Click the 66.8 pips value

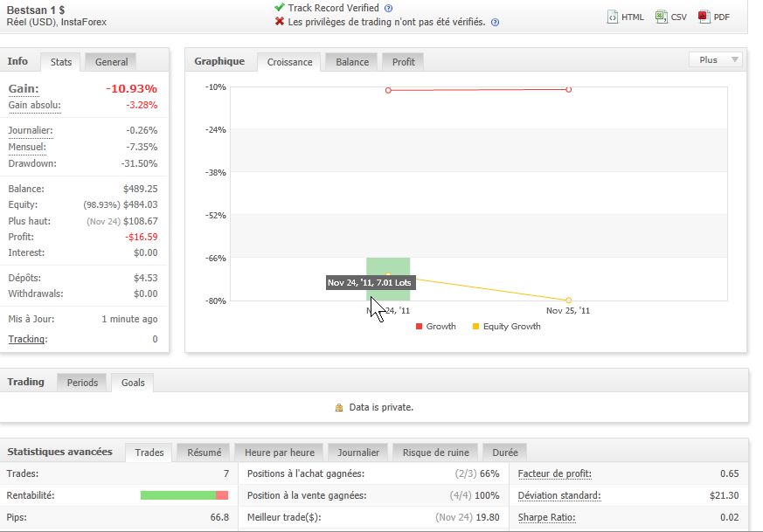tap(219, 517)
